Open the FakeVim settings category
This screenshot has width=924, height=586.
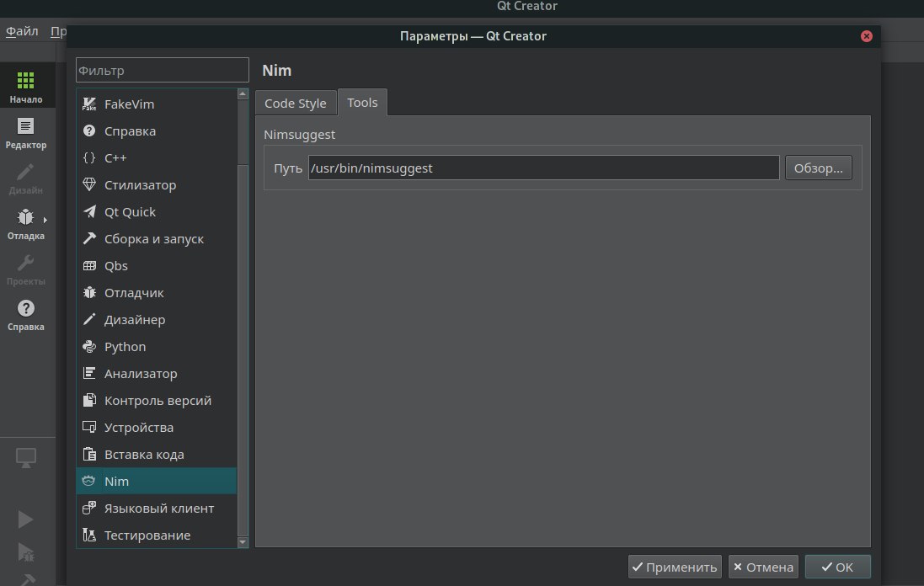tap(156, 104)
